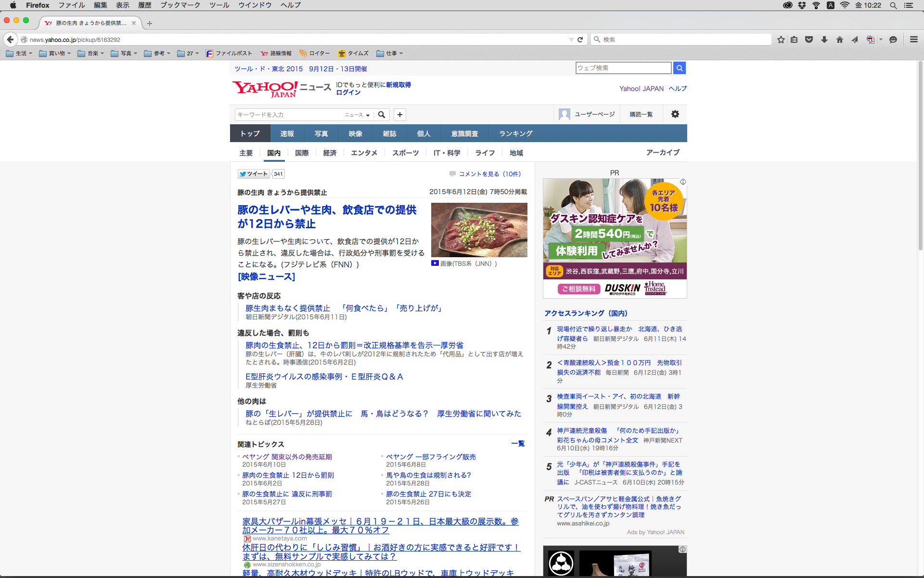Viewport: 924px width, 578px height.
Task: Open the ニュース search category dropdown
Action: [357, 115]
